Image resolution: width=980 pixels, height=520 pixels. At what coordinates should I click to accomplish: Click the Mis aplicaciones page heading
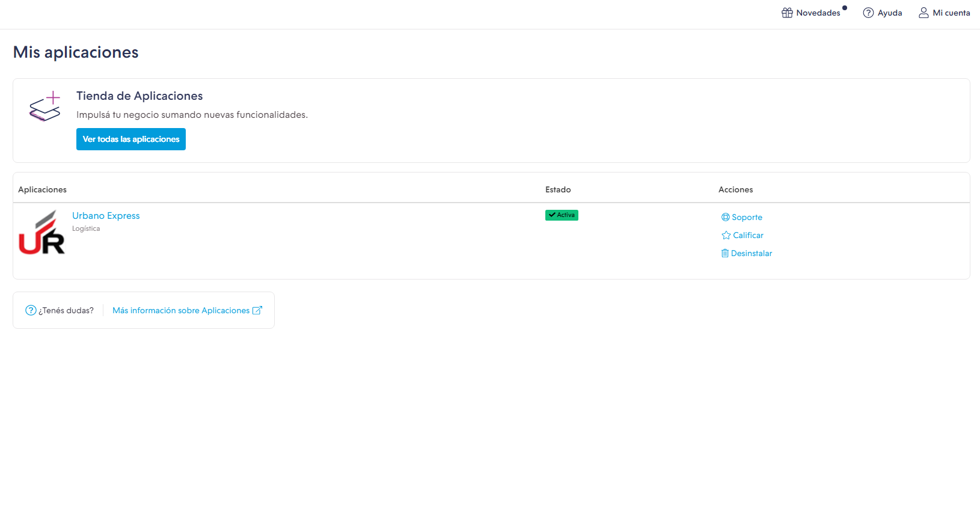coord(76,52)
